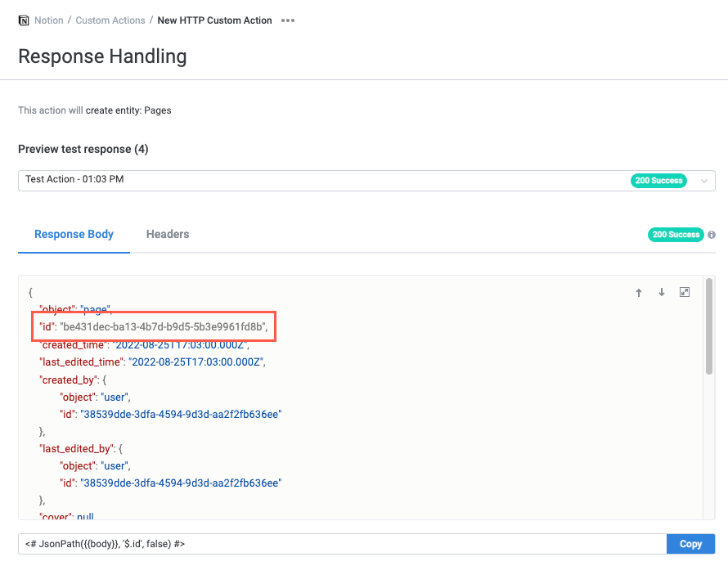
Task: Open the more options ellipsis menu
Action: coord(288,20)
